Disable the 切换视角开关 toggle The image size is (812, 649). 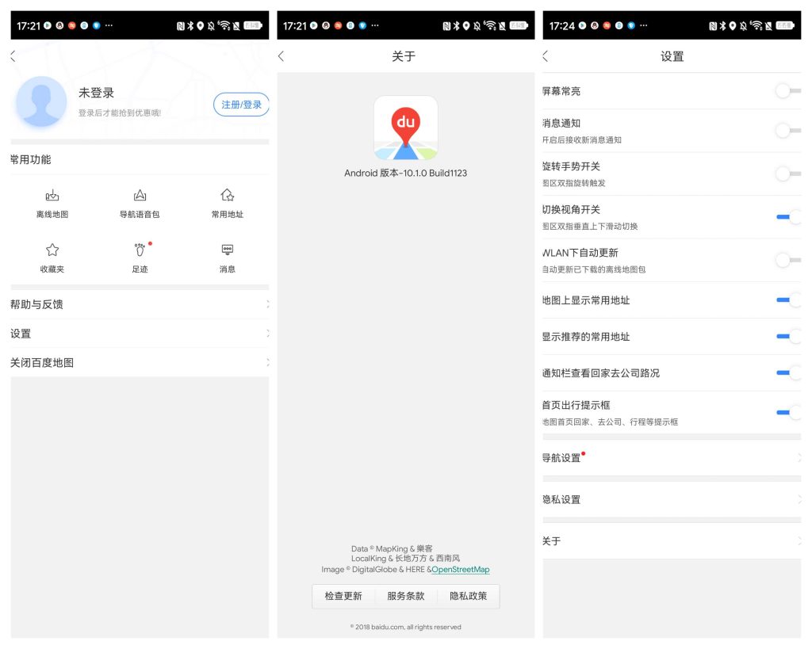click(787, 216)
